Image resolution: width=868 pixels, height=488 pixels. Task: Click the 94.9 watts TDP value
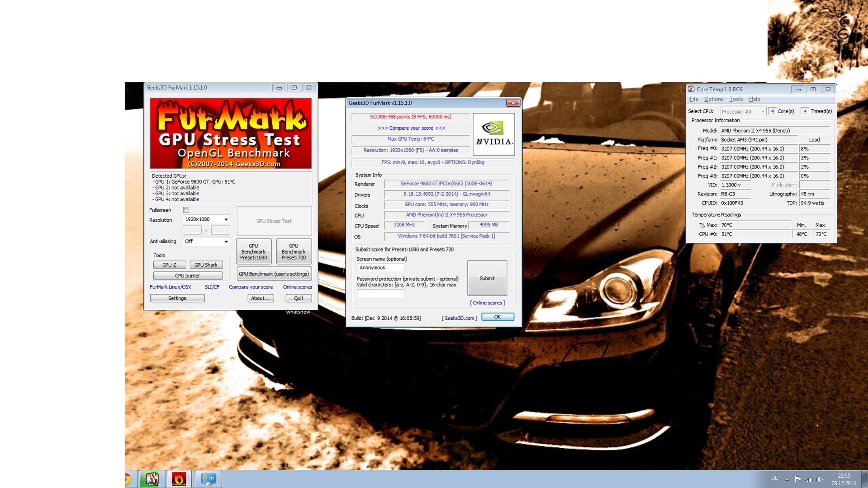click(815, 203)
